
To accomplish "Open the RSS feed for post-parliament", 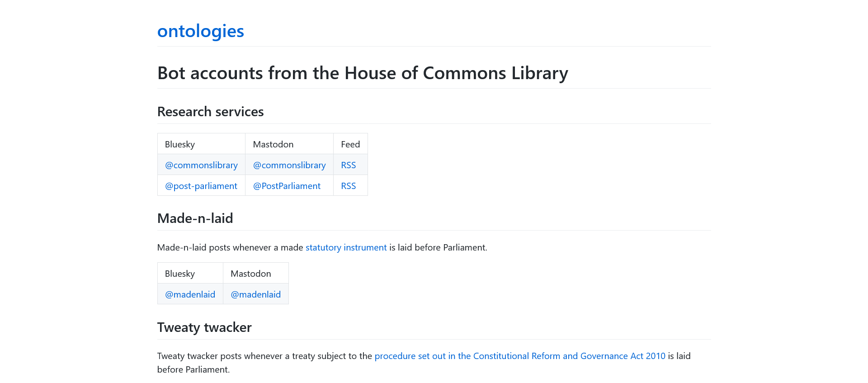I will coord(348,186).
